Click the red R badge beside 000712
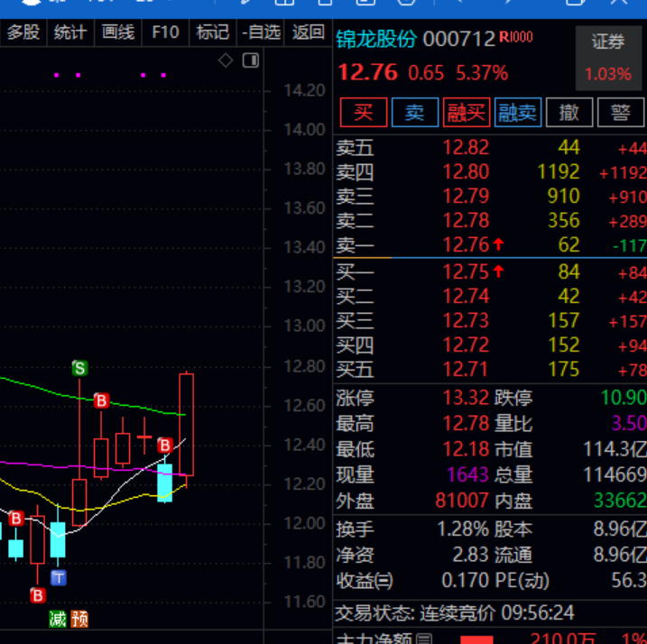Image resolution: width=647 pixels, height=644 pixels. tap(516, 37)
